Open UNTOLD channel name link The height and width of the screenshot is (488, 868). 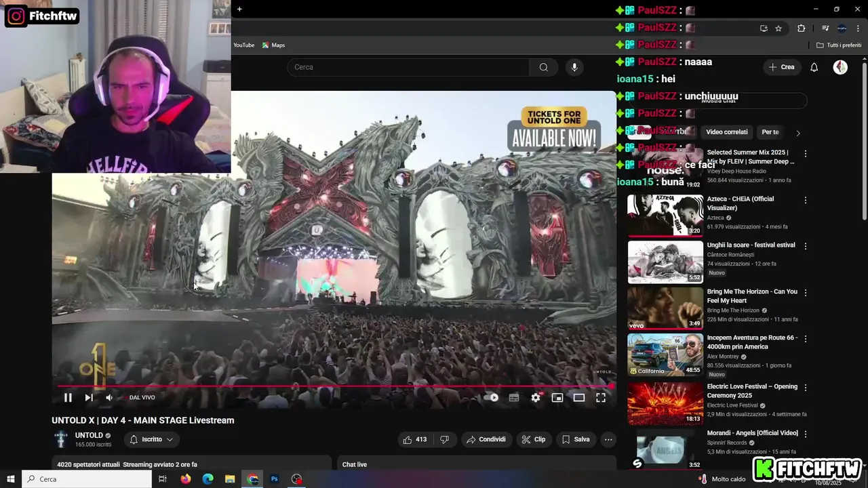(89, 435)
